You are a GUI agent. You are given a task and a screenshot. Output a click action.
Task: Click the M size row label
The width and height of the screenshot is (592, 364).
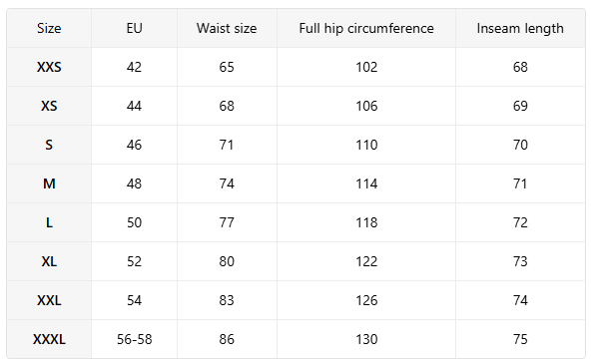(x=49, y=183)
